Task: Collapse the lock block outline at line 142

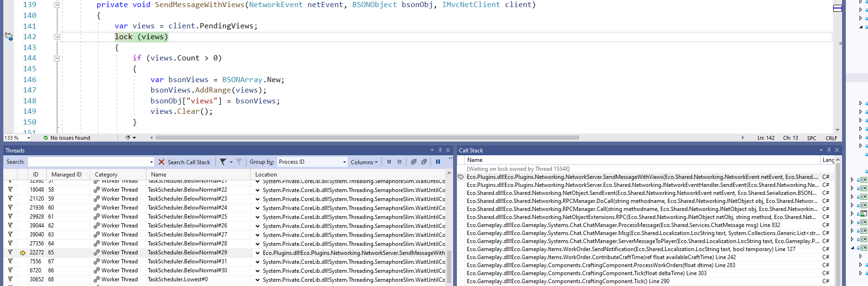Action: (x=57, y=37)
